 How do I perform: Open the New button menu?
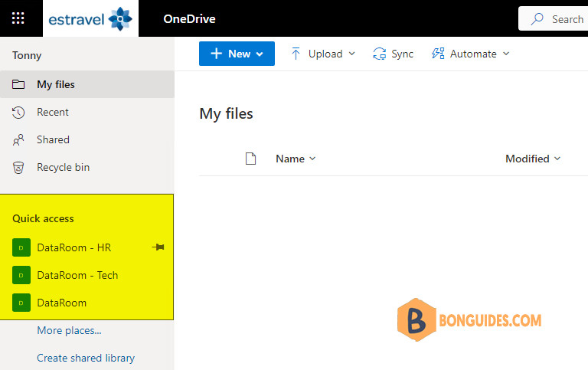click(237, 54)
